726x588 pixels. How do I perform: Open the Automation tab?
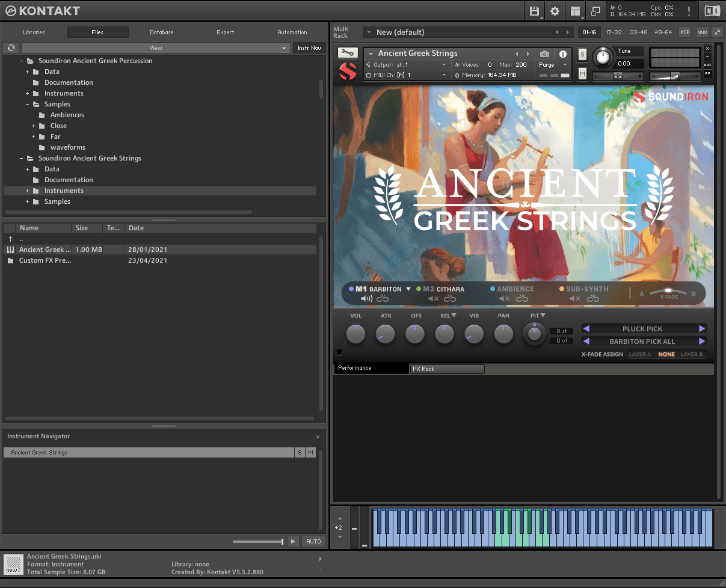point(292,32)
